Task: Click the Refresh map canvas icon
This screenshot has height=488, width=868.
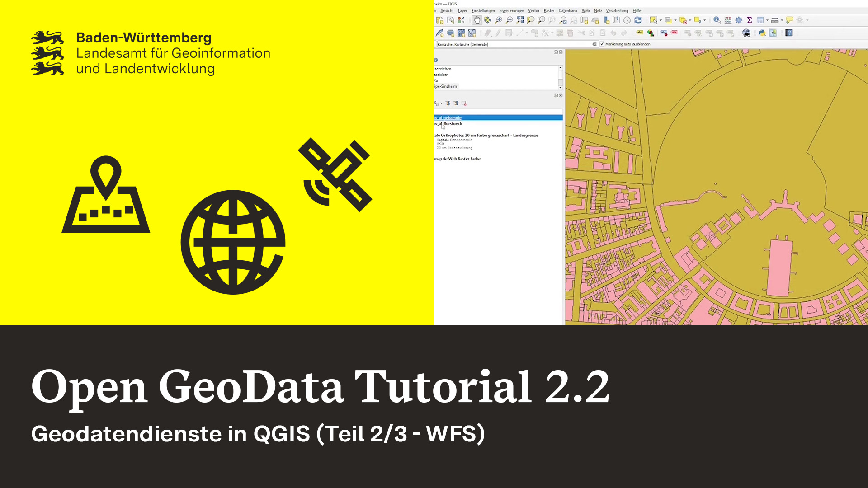Action: tap(637, 20)
